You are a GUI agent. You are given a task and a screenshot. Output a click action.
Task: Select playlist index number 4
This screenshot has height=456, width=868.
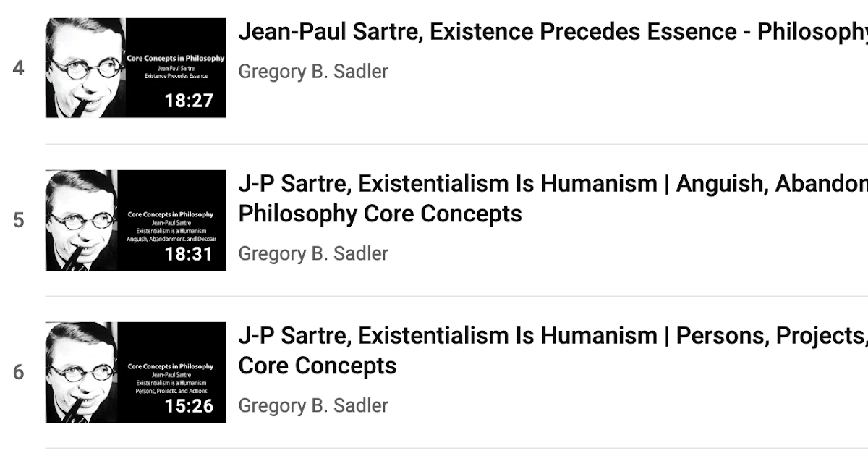pos(18,69)
